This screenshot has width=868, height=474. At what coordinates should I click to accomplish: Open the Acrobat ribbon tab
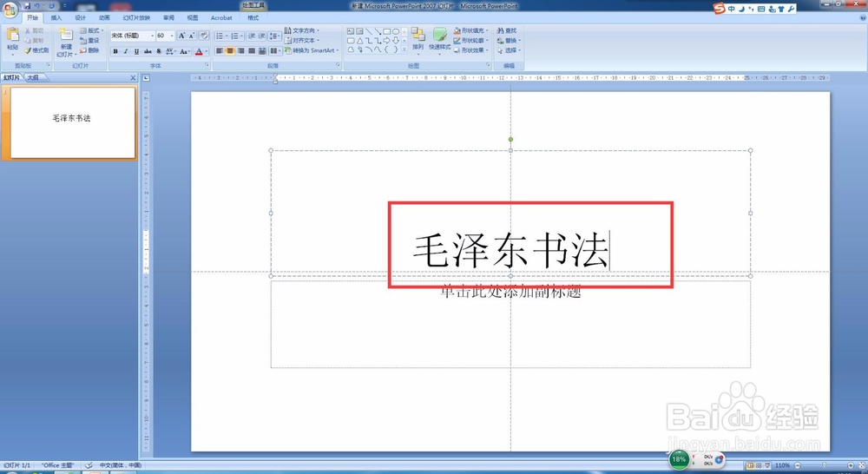click(221, 17)
